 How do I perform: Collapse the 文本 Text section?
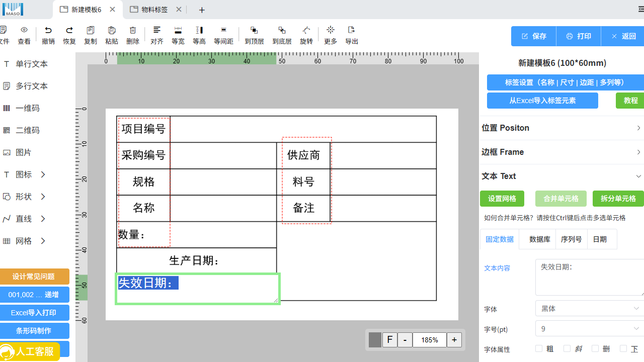pyautogui.click(x=561, y=176)
